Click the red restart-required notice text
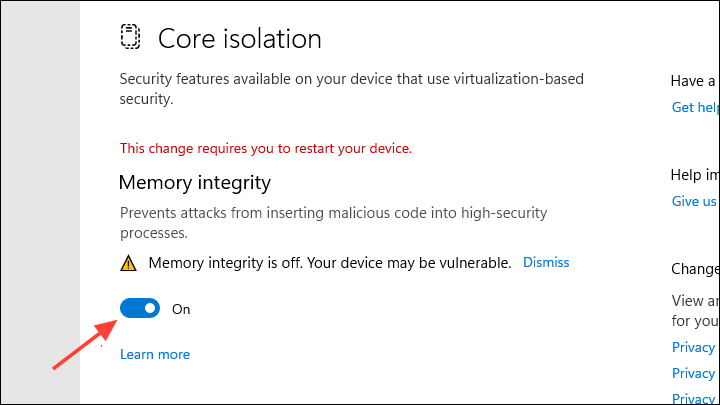Viewport: 720px width, 405px height. click(265, 148)
